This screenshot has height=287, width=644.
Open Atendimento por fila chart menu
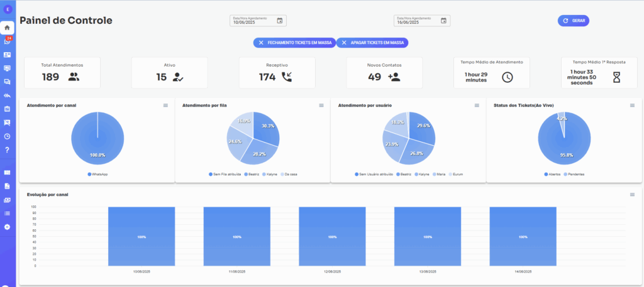(321, 106)
